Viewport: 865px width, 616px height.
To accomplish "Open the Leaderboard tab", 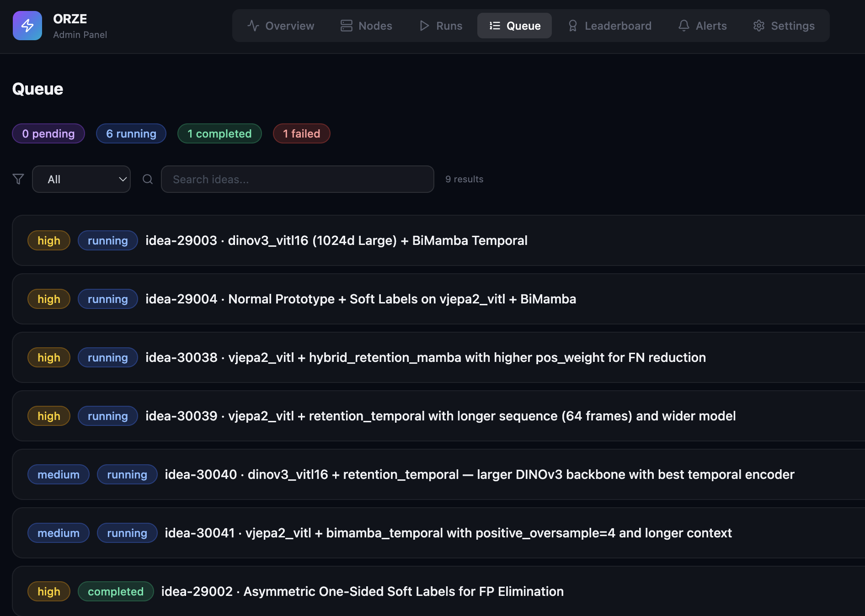I will (609, 26).
